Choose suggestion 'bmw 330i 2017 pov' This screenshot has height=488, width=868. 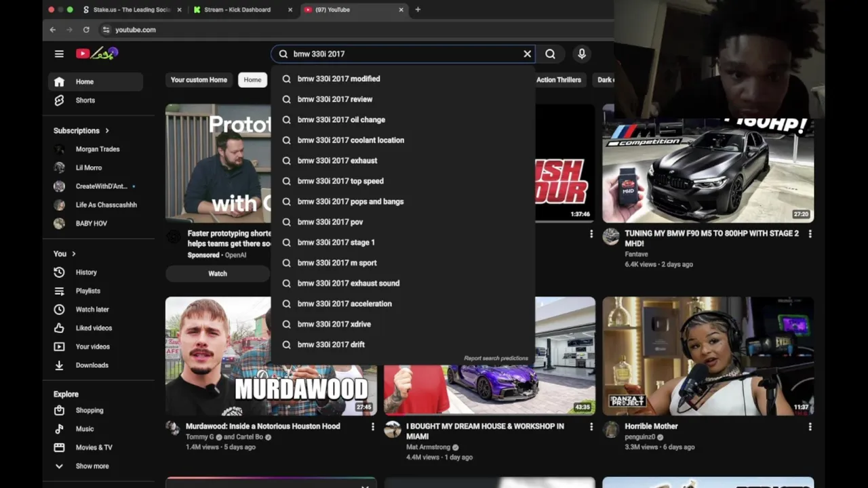pos(403,222)
